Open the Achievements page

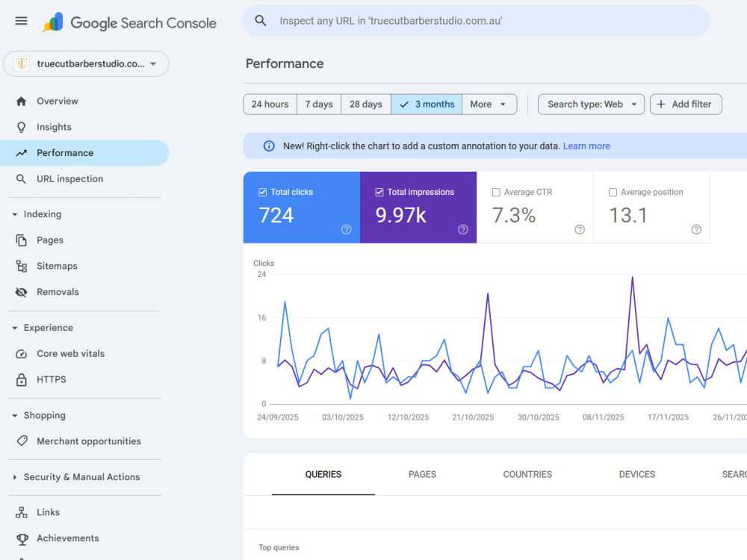click(x=85, y=538)
